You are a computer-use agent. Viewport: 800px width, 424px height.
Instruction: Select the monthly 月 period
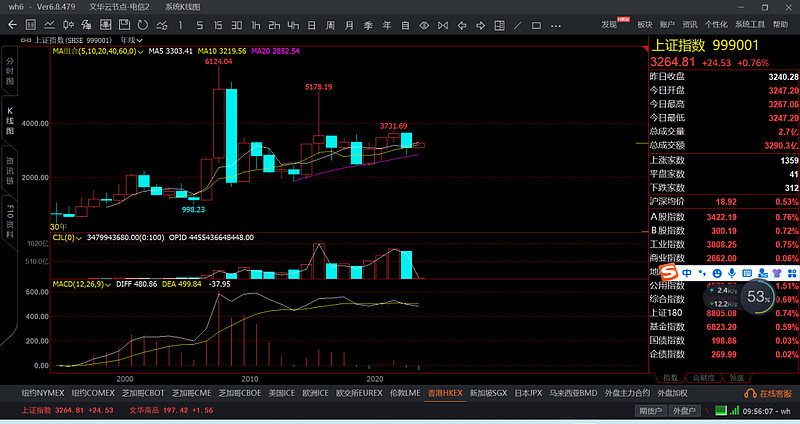(349, 25)
